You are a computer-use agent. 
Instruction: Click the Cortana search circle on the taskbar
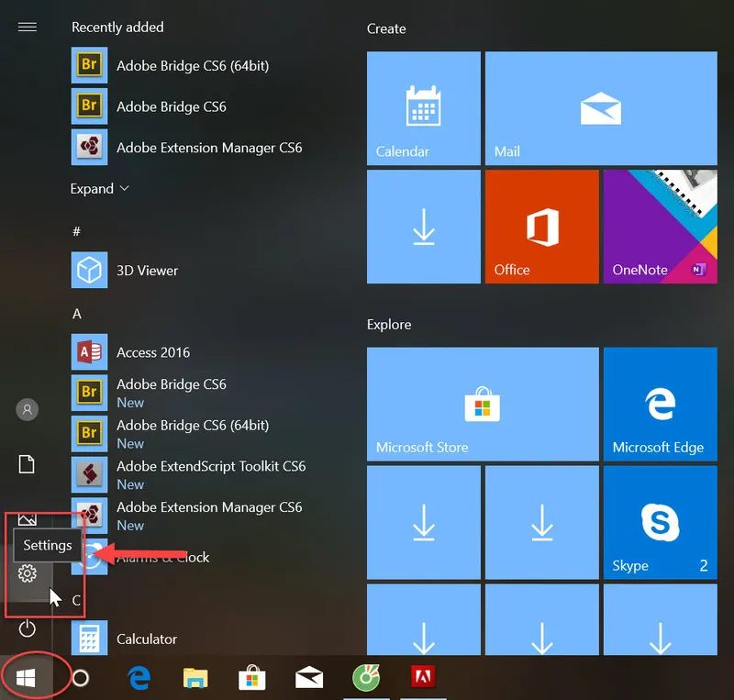(x=82, y=676)
